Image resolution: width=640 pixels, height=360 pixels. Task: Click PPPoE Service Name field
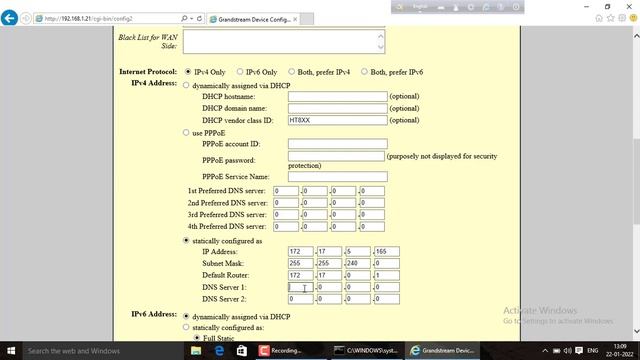(x=338, y=176)
